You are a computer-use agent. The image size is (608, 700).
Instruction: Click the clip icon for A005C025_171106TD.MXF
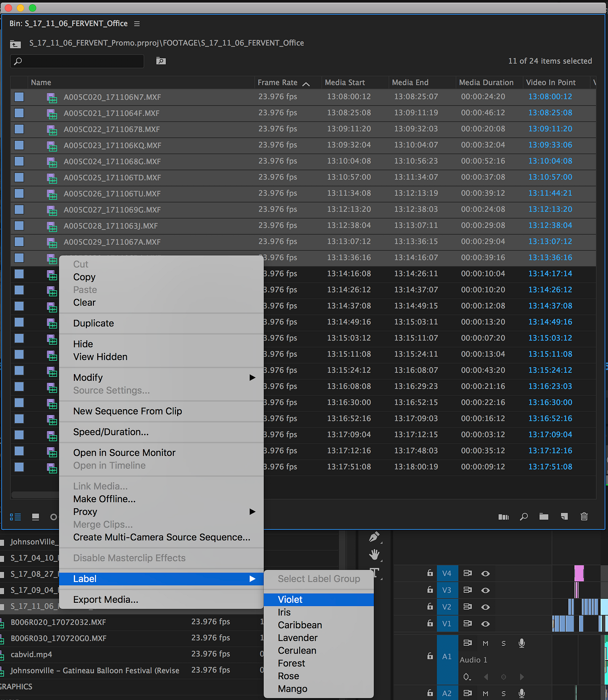[52, 178]
